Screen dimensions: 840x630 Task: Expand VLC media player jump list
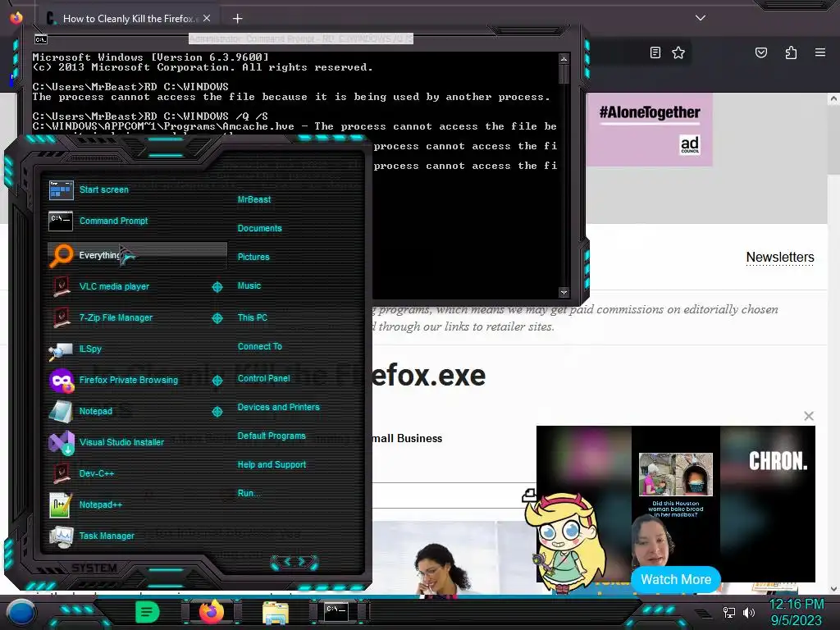point(217,287)
